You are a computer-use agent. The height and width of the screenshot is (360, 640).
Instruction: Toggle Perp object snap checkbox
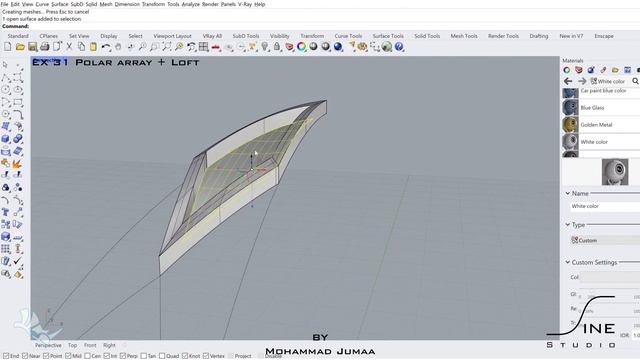[123, 356]
